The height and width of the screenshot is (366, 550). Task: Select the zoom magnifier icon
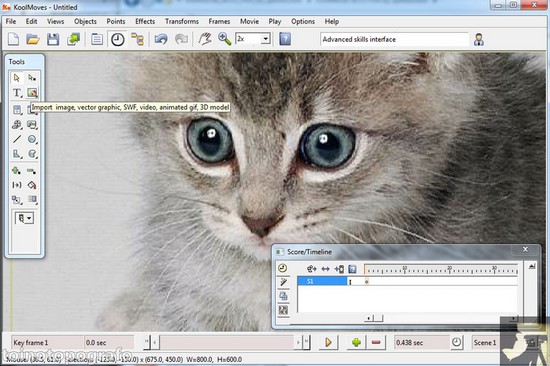coord(224,39)
